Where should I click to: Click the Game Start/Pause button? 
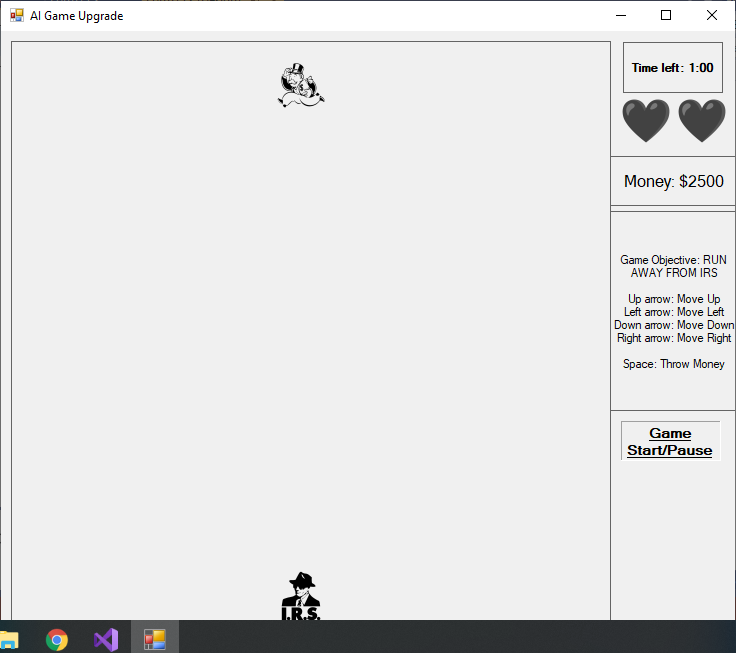(x=670, y=441)
